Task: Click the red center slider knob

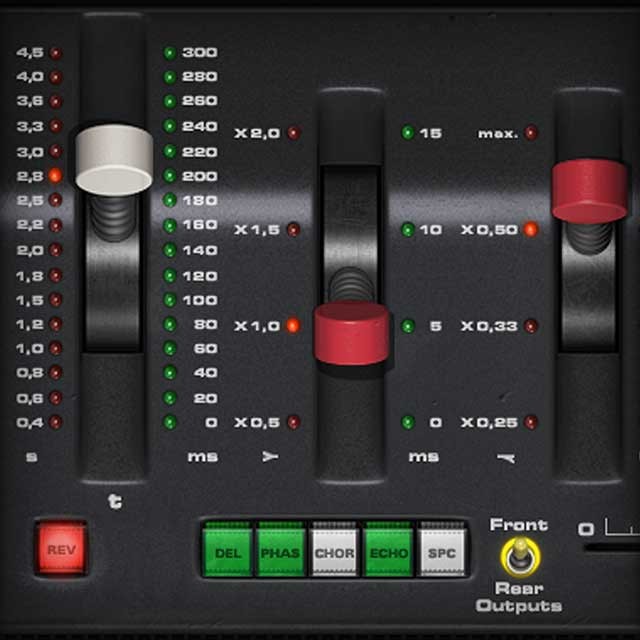Action: (x=351, y=333)
